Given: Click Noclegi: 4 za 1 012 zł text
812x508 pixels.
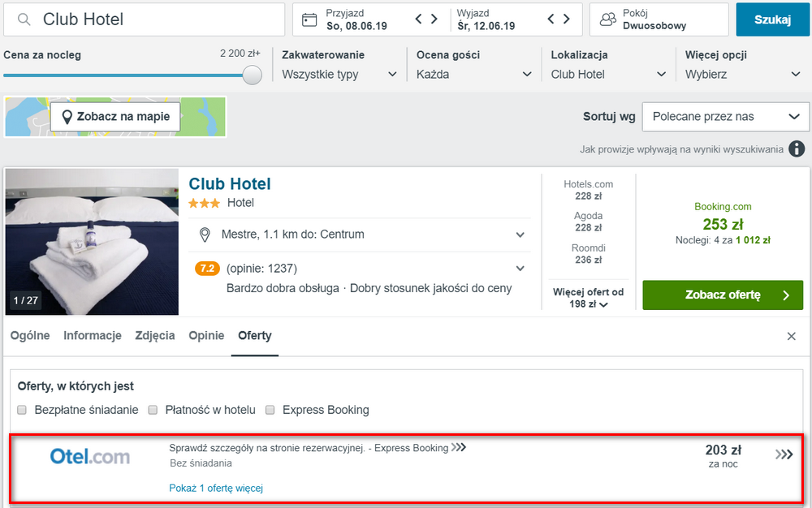Looking at the screenshot, I should (723, 240).
